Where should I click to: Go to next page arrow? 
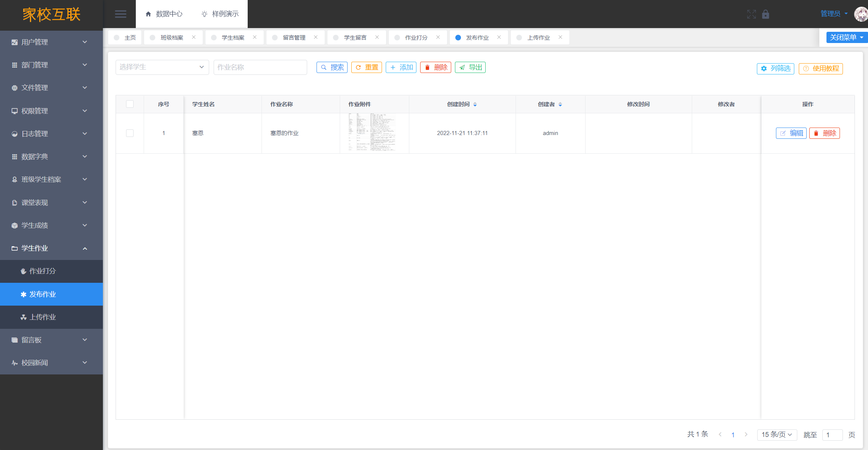tap(746, 434)
